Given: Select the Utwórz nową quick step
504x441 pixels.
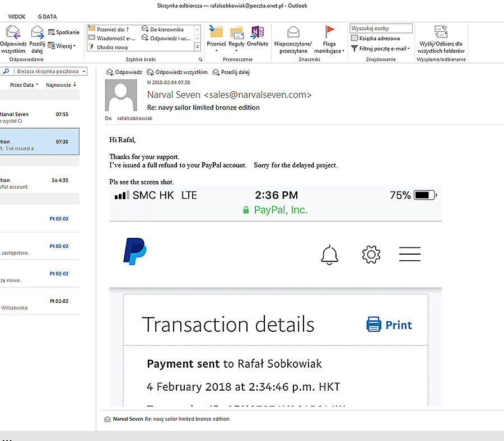Looking at the screenshot, I should 108,47.
